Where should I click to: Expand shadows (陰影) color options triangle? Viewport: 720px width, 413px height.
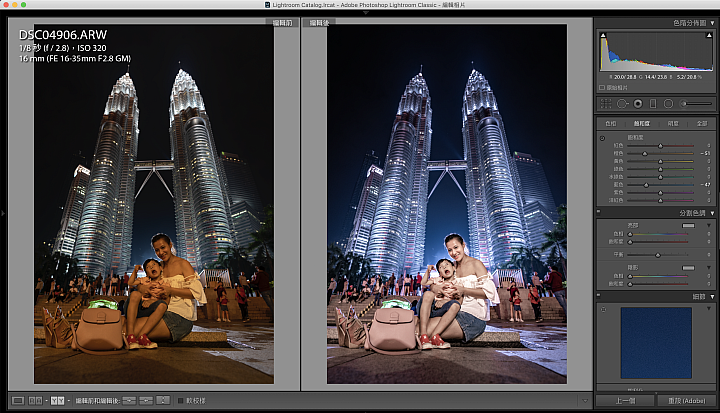tap(709, 267)
